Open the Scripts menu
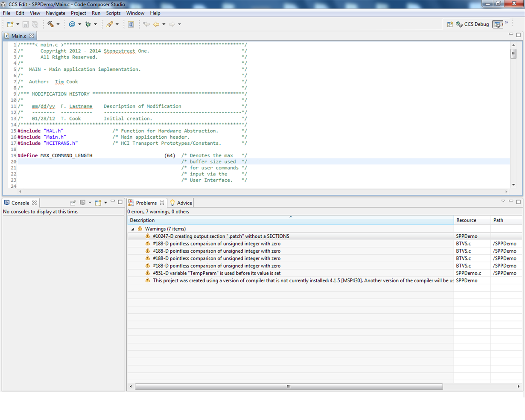This screenshot has width=525, height=420. pos(113,13)
